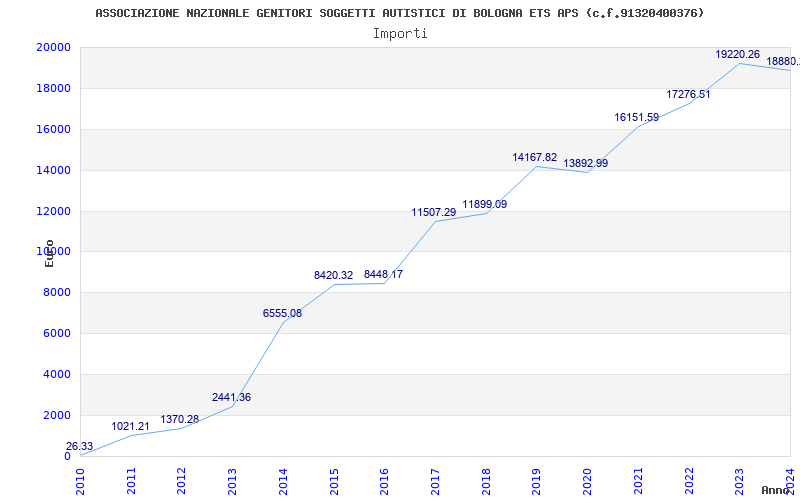This screenshot has height=500, width=800.
Task: Click the x-axis year 2015
Action: pos(334,482)
